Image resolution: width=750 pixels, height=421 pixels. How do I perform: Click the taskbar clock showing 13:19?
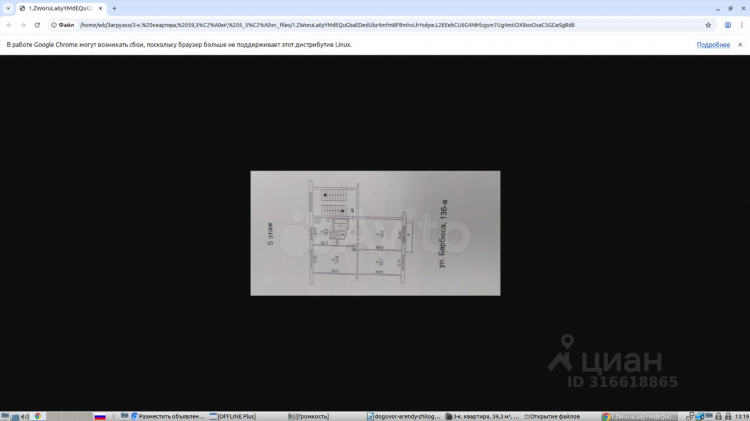coord(742,417)
